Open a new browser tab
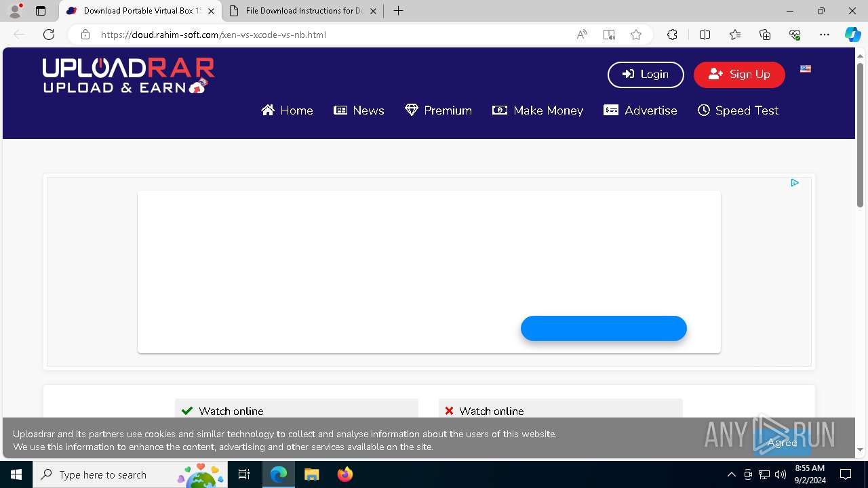This screenshot has height=488, width=868. click(399, 11)
